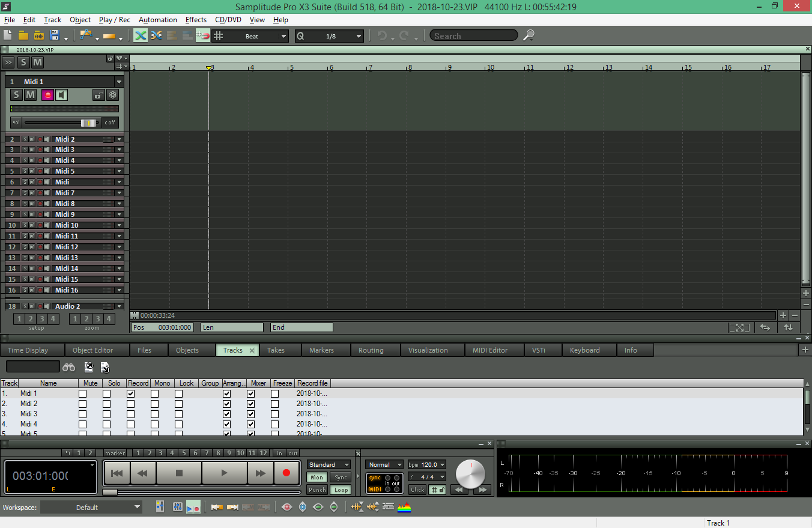Open the mixer icon in the bottom workspace bar
Image resolution: width=812 pixels, height=528 pixels.
click(x=178, y=506)
